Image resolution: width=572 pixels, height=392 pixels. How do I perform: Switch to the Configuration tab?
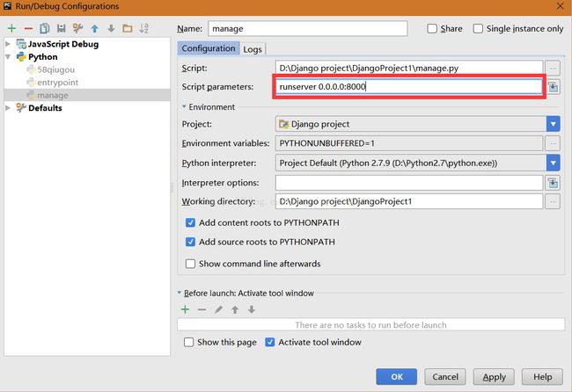pyautogui.click(x=209, y=48)
